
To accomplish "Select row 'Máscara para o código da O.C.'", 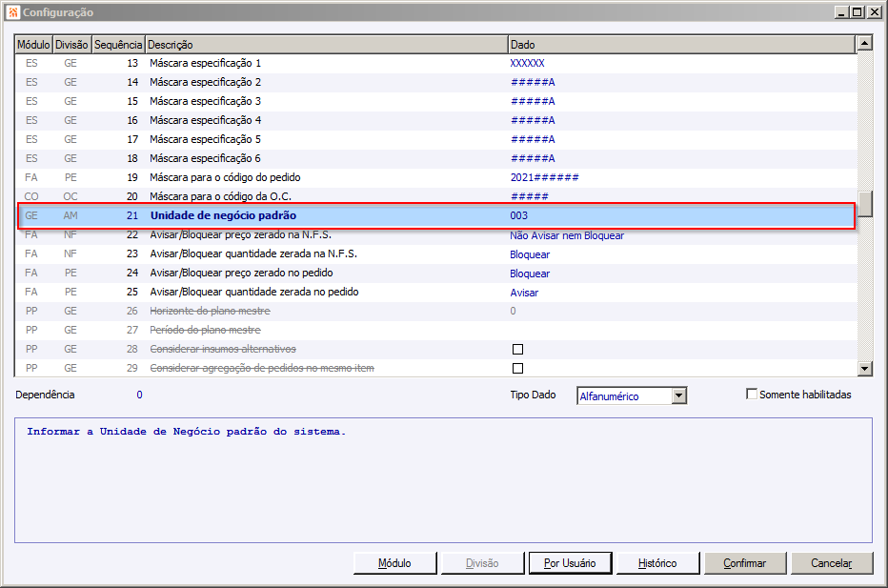I will (x=434, y=196).
